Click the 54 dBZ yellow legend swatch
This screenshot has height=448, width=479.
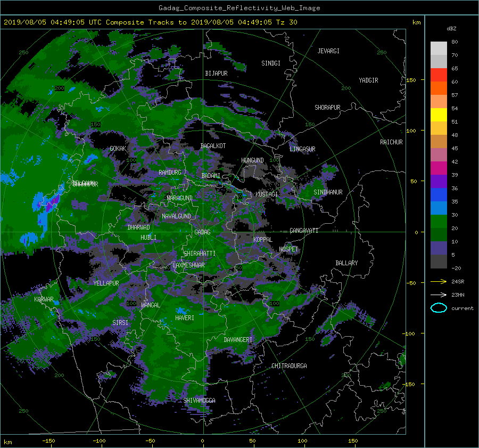tap(439, 115)
